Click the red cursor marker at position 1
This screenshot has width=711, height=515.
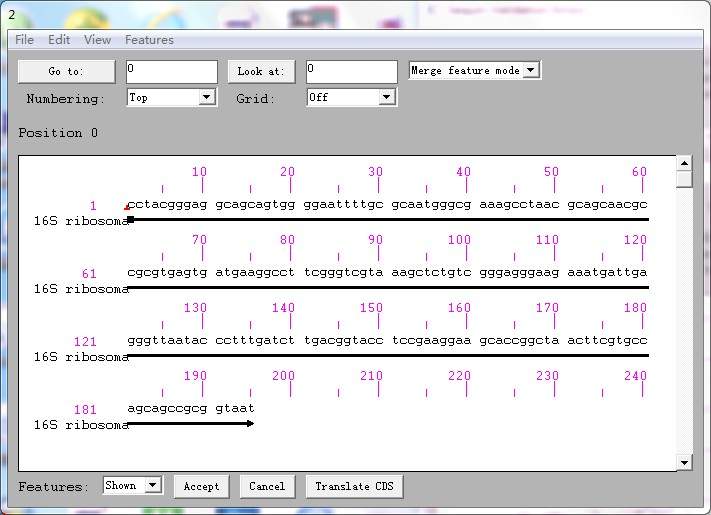[127, 207]
